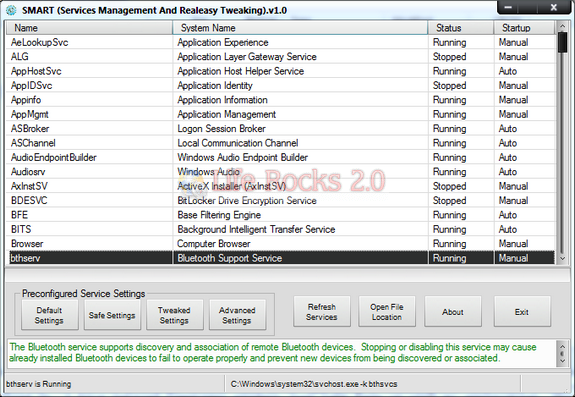
Task: Click Application Identity system name
Action: tap(215, 85)
